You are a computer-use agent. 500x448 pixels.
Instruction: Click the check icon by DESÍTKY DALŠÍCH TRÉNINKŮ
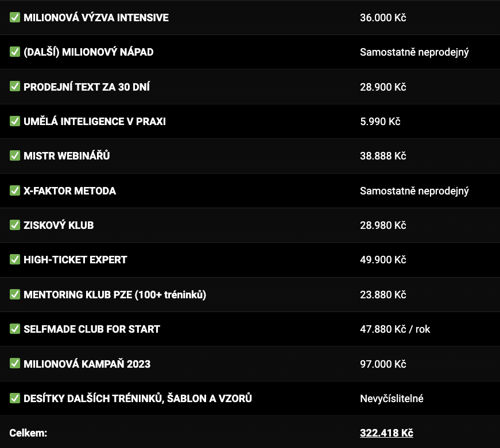pyautogui.click(x=15, y=398)
